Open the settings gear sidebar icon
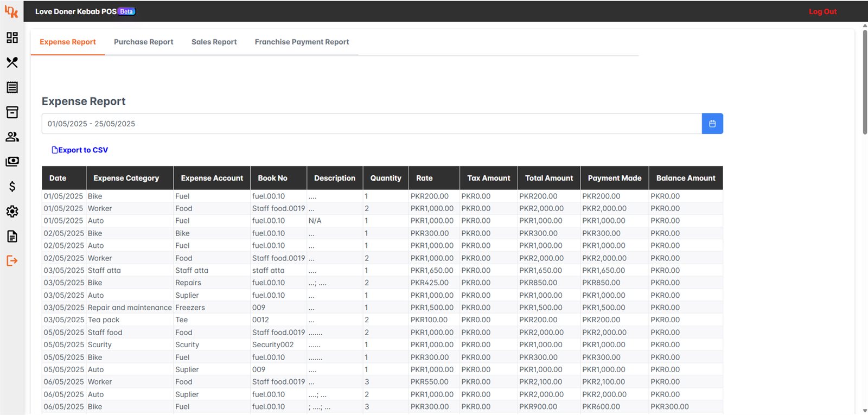The height and width of the screenshot is (415, 868). tap(12, 212)
